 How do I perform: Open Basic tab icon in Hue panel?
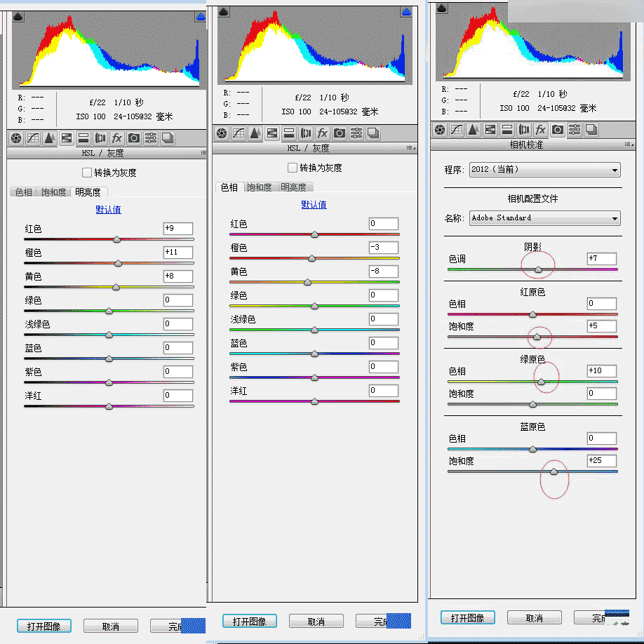point(222,133)
